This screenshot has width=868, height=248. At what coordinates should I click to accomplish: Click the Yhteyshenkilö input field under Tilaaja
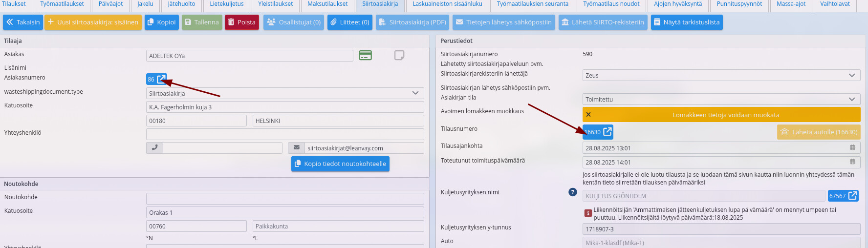coord(285,134)
